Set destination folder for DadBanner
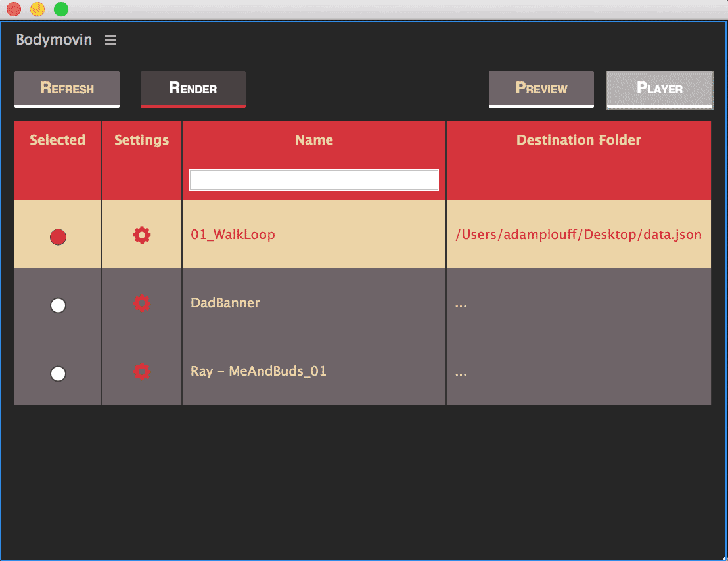Screen dimensions: 728x561 pos(461,305)
